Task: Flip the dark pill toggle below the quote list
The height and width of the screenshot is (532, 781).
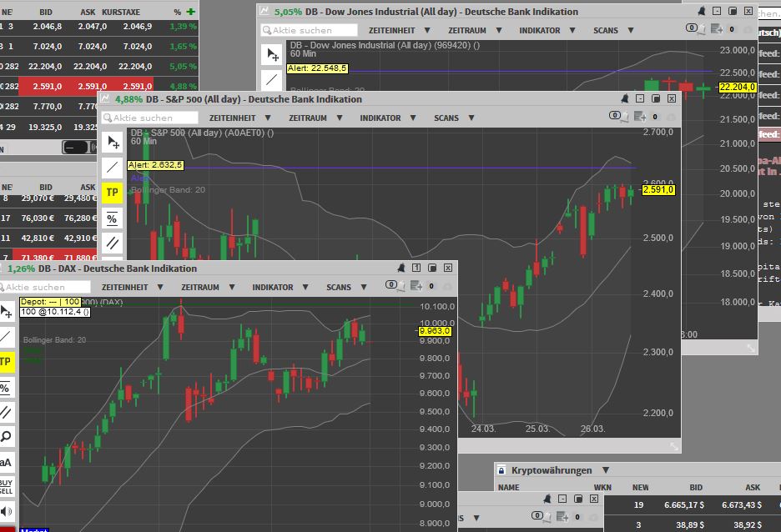Action: [x=76, y=148]
